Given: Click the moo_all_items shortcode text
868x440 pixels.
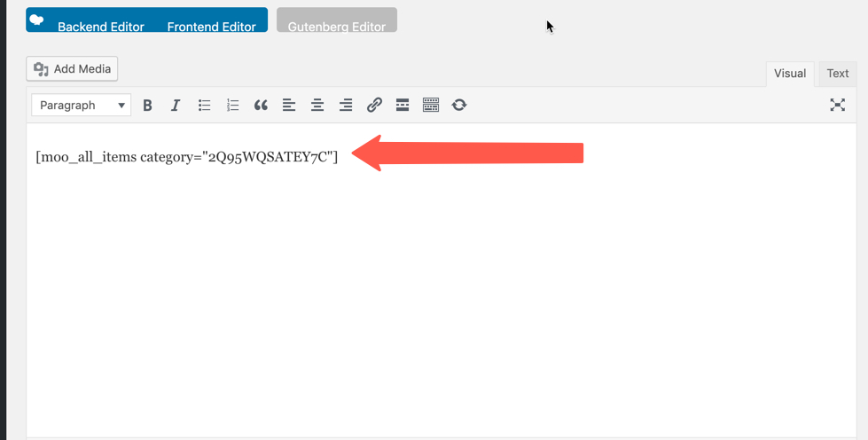Looking at the screenshot, I should pos(186,157).
